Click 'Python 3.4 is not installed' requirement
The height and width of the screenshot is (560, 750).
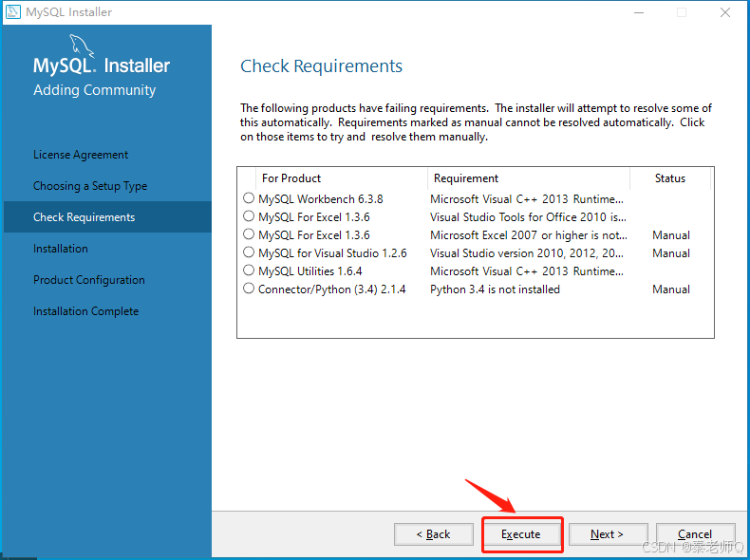[x=495, y=289]
